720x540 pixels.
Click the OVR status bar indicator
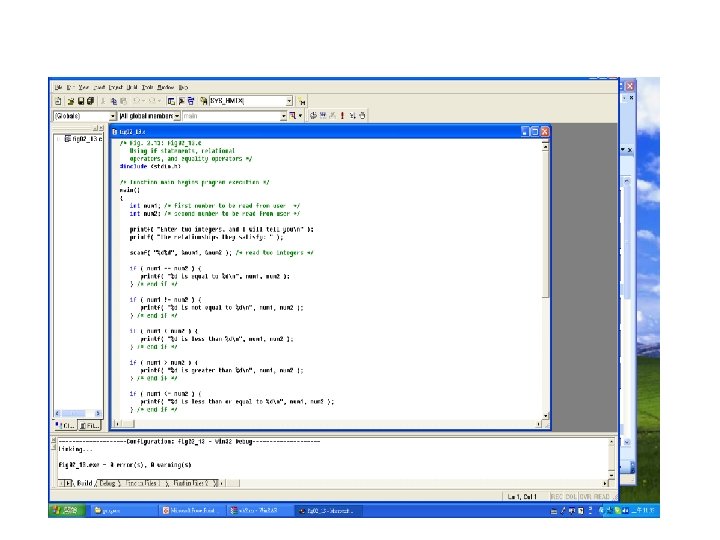click(x=585, y=496)
